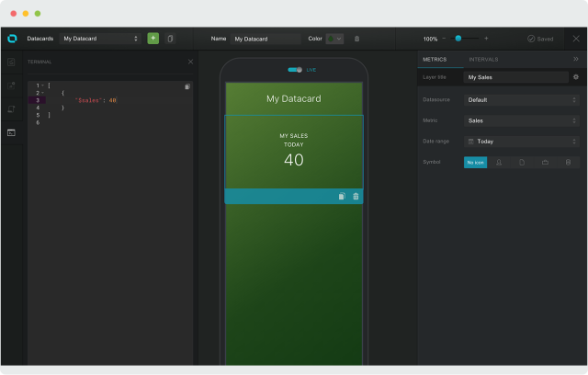Collapse right panel with double chevron
This screenshot has width=588, height=375.
(x=576, y=59)
